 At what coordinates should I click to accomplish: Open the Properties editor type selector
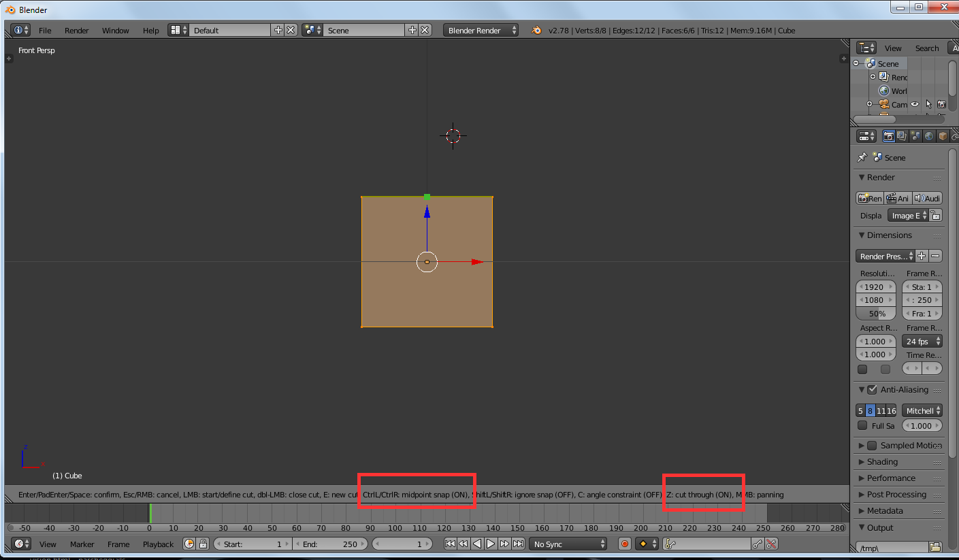pyautogui.click(x=866, y=136)
